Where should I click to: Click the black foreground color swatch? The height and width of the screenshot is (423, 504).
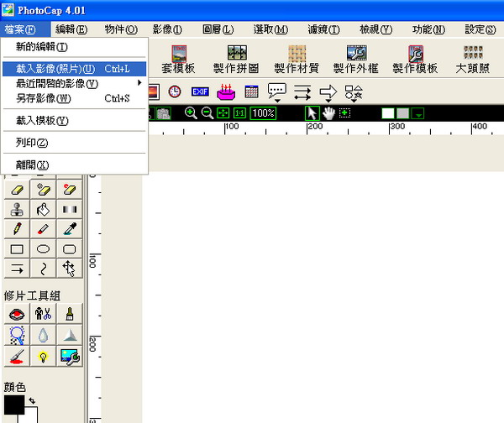click(14, 405)
